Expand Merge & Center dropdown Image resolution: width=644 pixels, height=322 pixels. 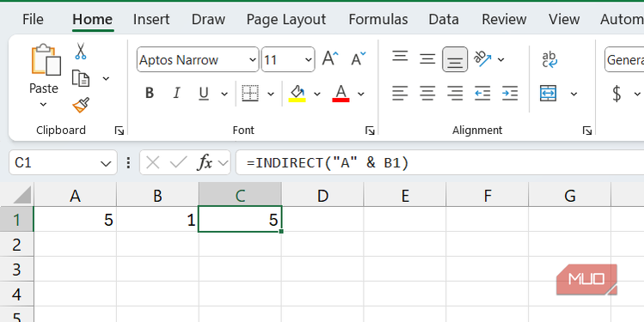[573, 94]
